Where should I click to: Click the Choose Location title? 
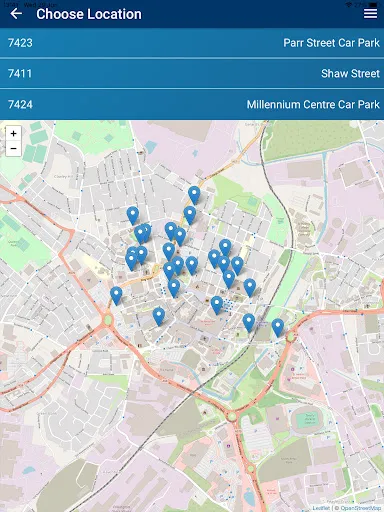[89, 14]
